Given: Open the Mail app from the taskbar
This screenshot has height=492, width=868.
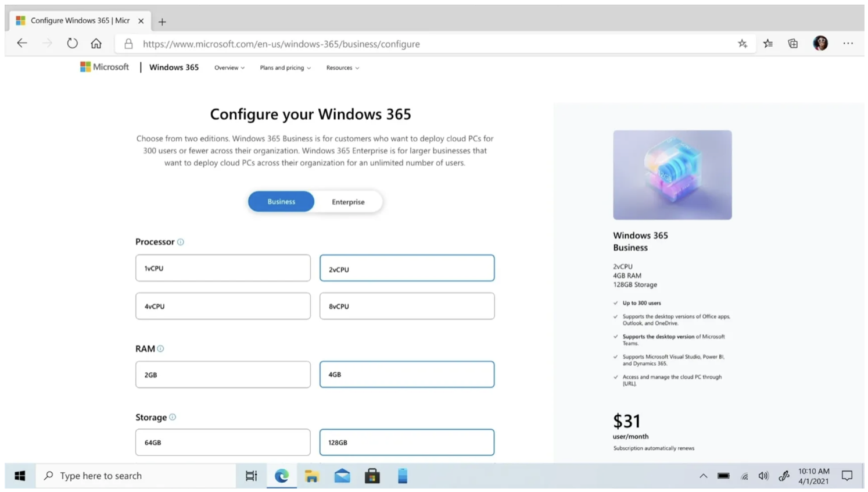Looking at the screenshot, I should click(x=342, y=476).
